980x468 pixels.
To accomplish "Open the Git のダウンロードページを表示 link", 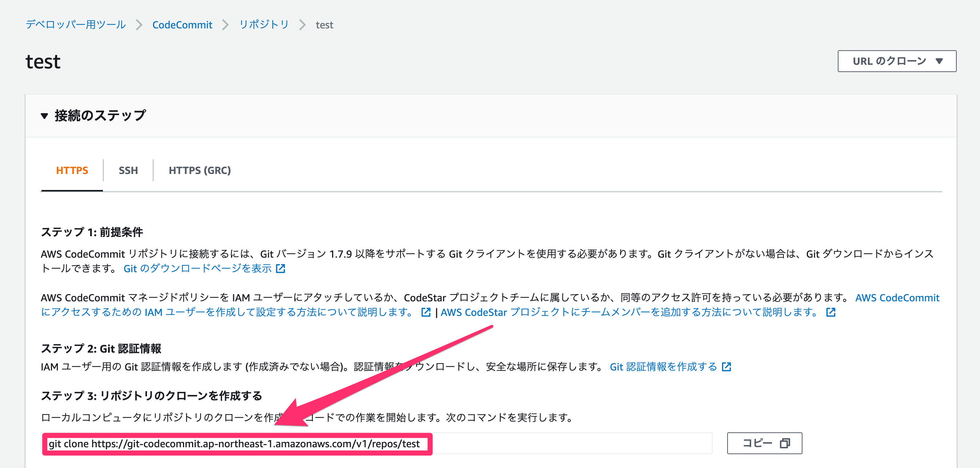I will [198, 269].
